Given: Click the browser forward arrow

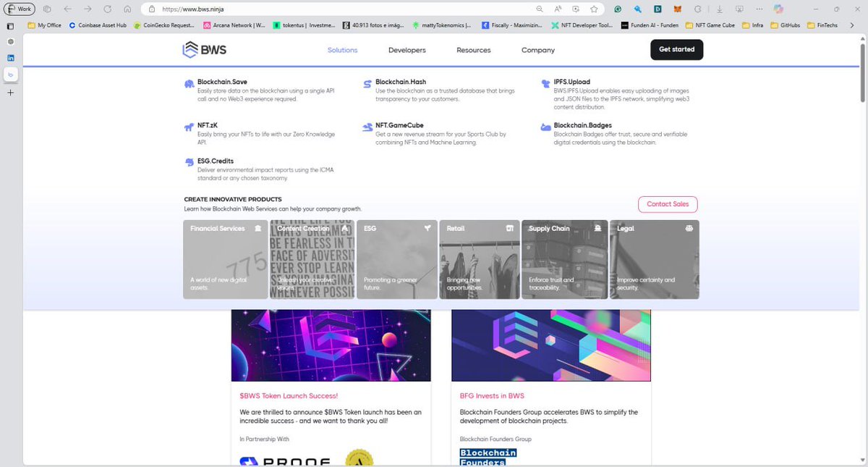Looking at the screenshot, I should (x=88, y=9).
